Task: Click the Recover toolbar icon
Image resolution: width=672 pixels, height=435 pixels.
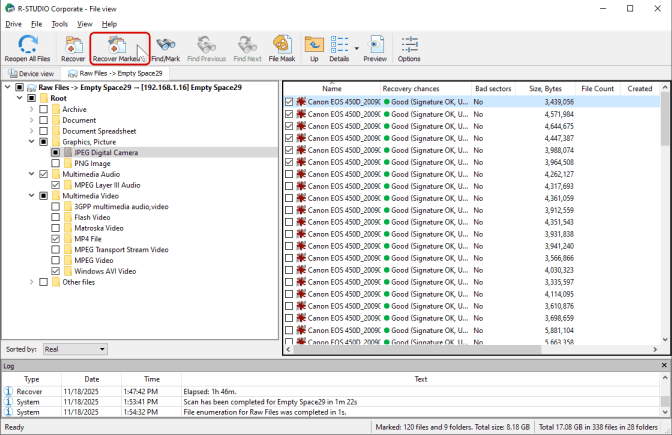Action: 74,48
